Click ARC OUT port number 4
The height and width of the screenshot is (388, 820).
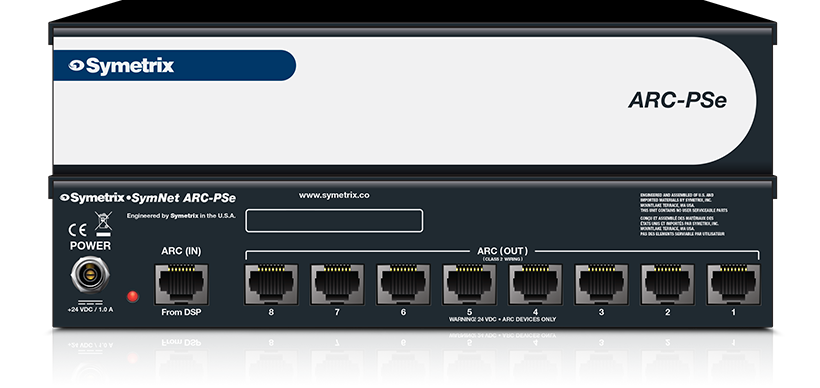pos(535,284)
